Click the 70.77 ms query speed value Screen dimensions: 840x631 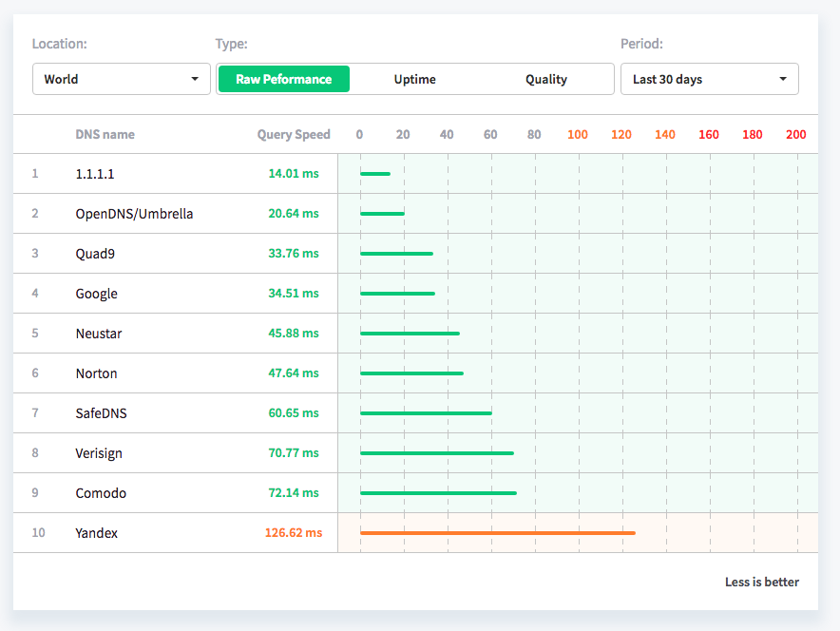(x=294, y=452)
